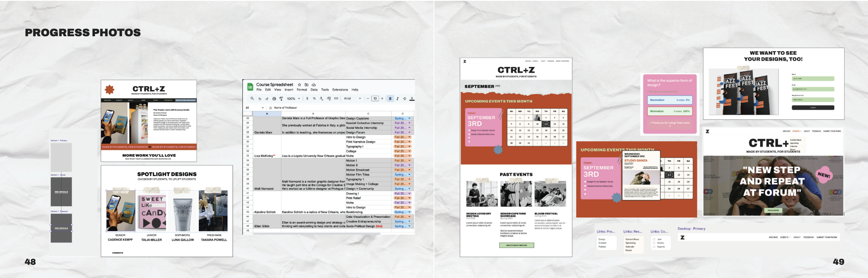Screen dimensions: 868x278
Task: Increase decimal places
Action: tap(329, 98)
